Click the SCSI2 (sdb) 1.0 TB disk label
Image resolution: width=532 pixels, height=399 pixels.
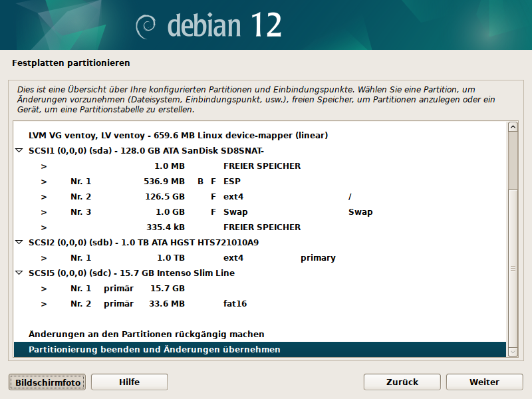[144, 243]
